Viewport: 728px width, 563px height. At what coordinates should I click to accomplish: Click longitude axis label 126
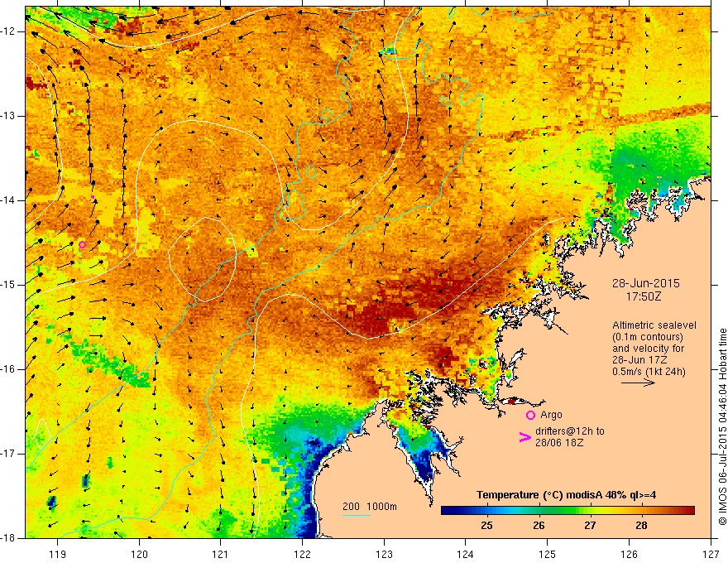[x=629, y=554]
